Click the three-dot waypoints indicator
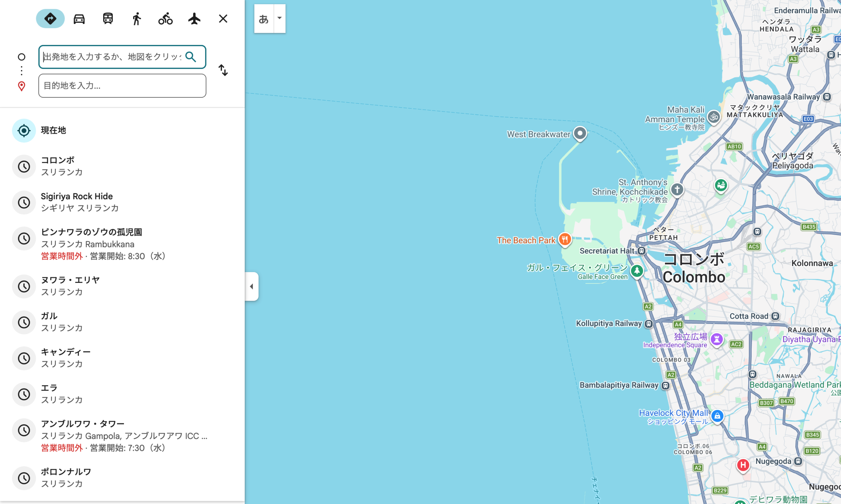This screenshot has height=504, width=841. [21, 71]
